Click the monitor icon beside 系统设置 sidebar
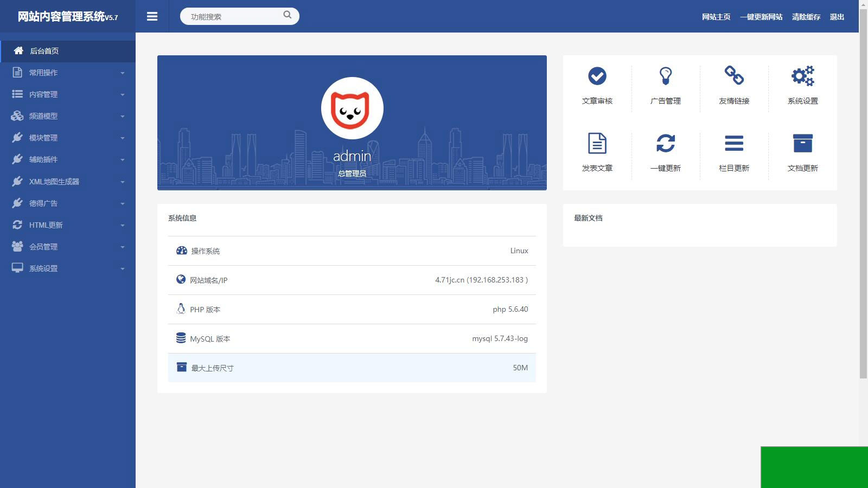The width and height of the screenshot is (868, 488). click(17, 268)
